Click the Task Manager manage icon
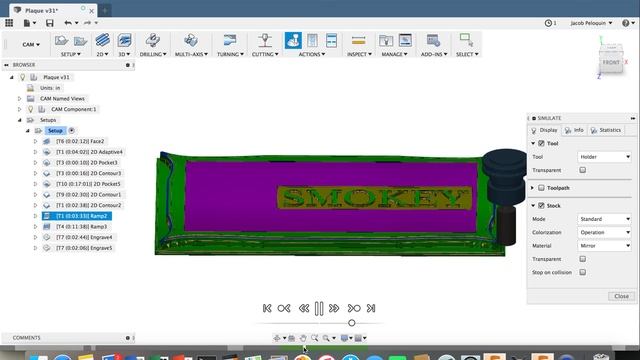Viewport: 640px width, 360px height. (x=405, y=40)
